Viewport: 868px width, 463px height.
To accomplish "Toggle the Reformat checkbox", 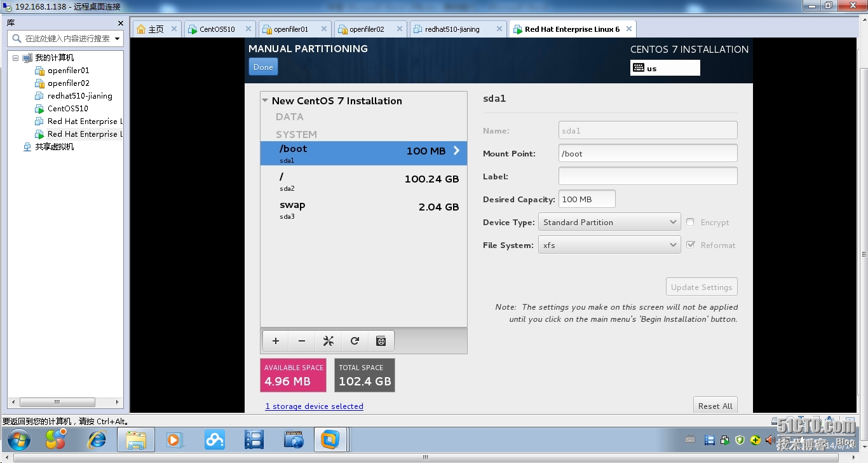I will pyautogui.click(x=691, y=245).
